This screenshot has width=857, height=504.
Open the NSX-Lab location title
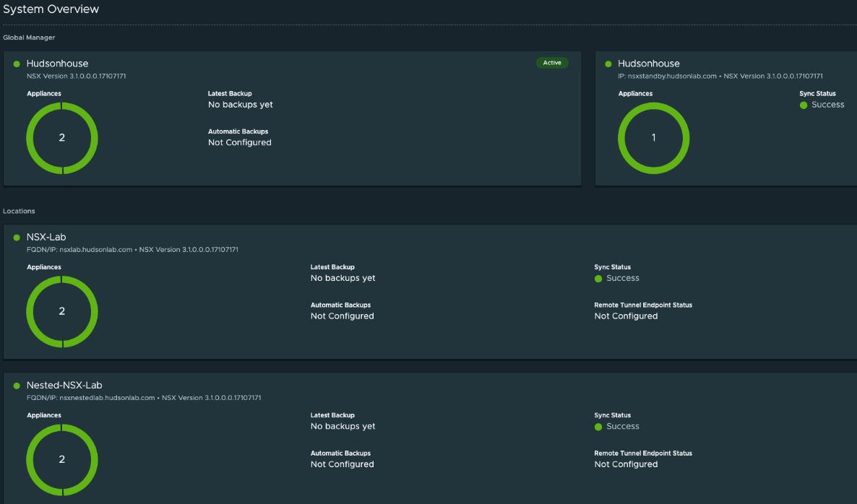point(46,237)
